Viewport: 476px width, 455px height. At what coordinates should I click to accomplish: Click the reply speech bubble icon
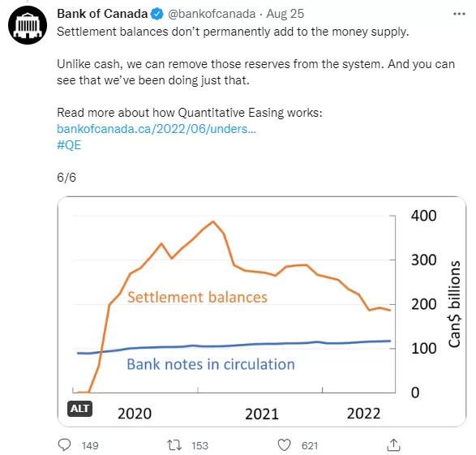click(64, 445)
